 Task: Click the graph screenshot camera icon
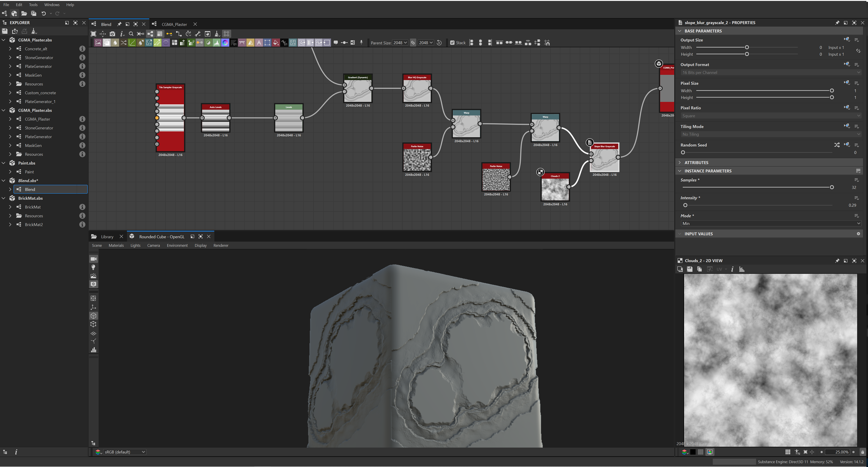pos(112,34)
